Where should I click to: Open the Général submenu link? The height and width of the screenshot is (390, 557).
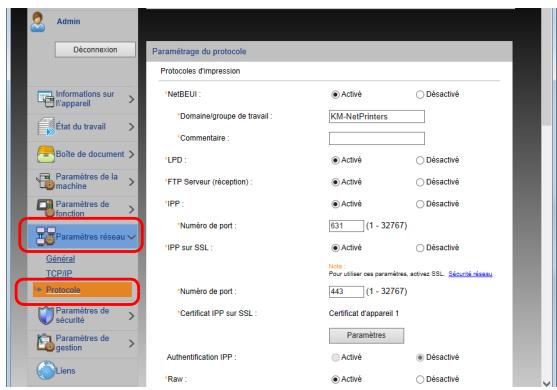tap(60, 259)
